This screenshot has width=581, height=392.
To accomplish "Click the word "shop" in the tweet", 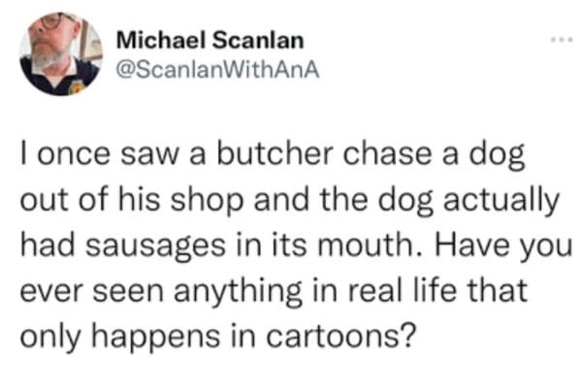I will coord(207,200).
